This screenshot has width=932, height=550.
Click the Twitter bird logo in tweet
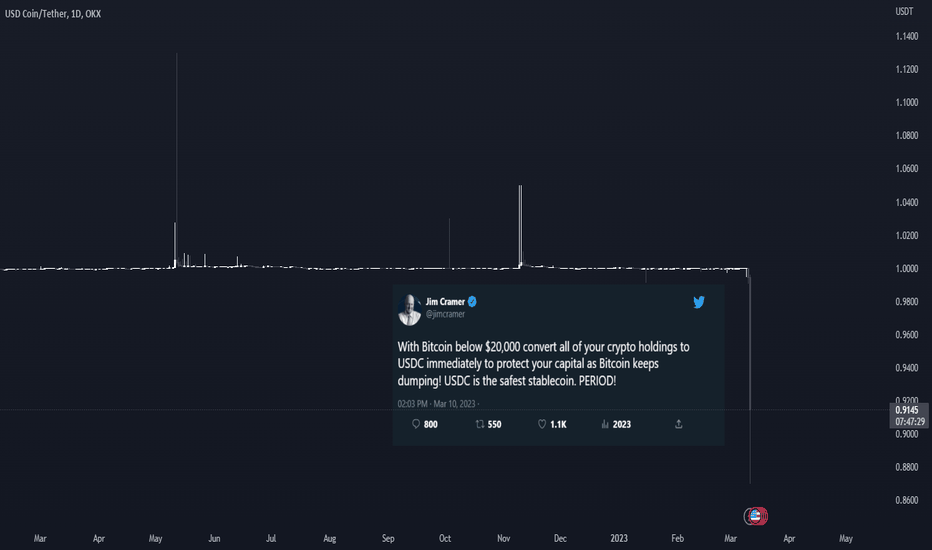click(x=699, y=302)
